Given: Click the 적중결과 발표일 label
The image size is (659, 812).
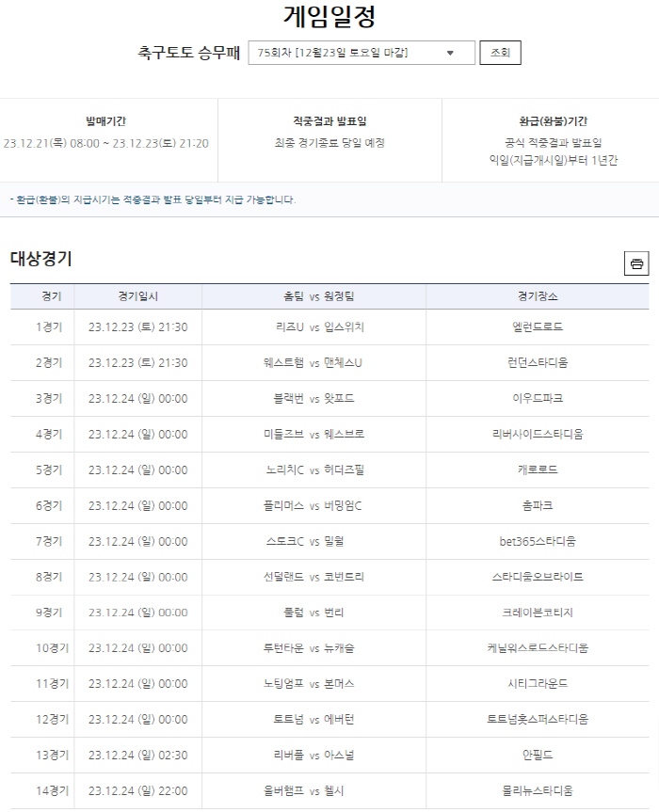Looking at the screenshot, I should click(x=329, y=121).
